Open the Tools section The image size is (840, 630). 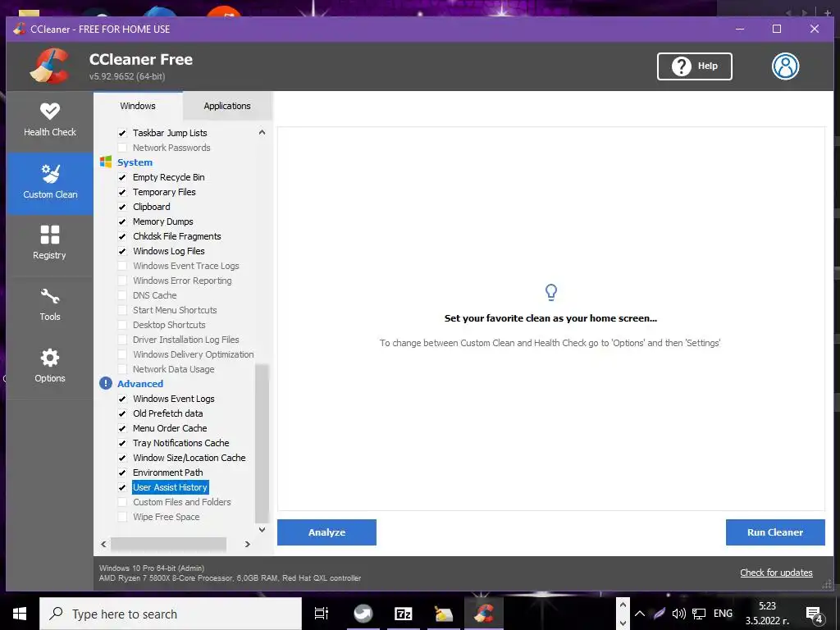click(x=50, y=305)
